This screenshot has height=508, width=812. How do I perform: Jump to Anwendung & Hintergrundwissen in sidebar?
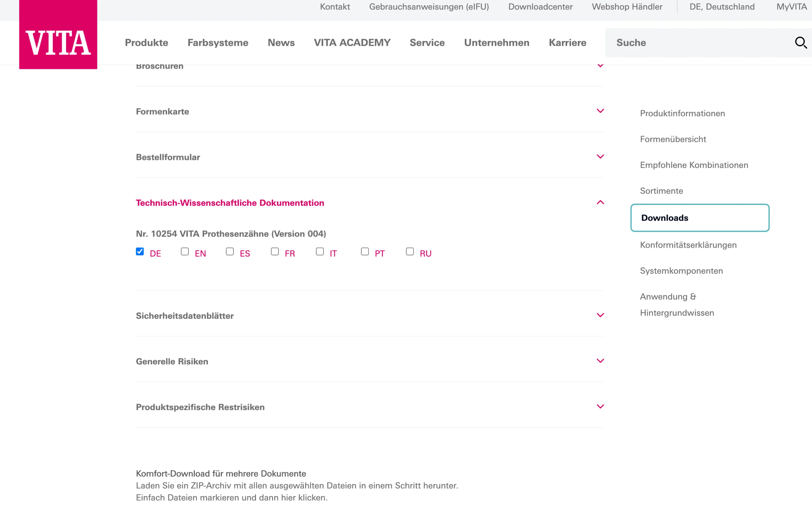pyautogui.click(x=677, y=305)
